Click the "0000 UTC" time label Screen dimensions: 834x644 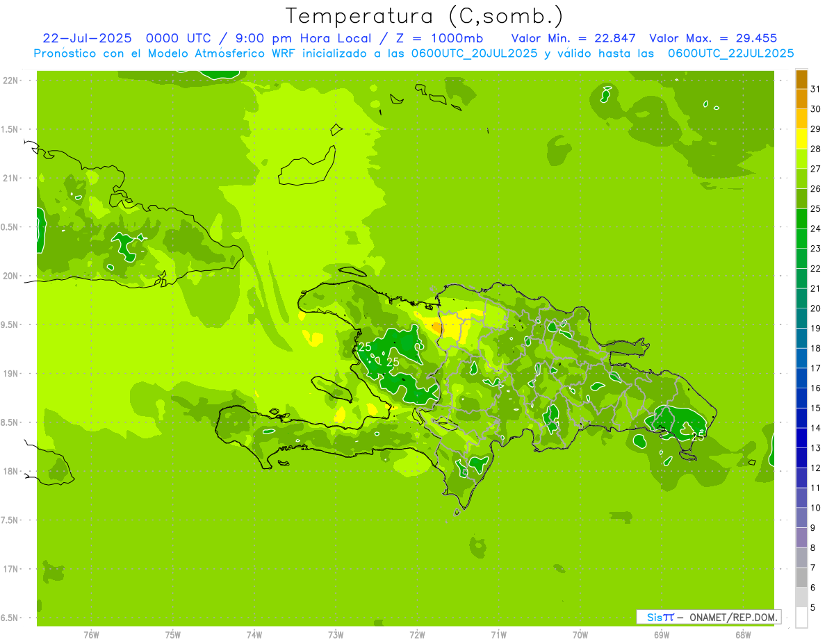[180, 38]
